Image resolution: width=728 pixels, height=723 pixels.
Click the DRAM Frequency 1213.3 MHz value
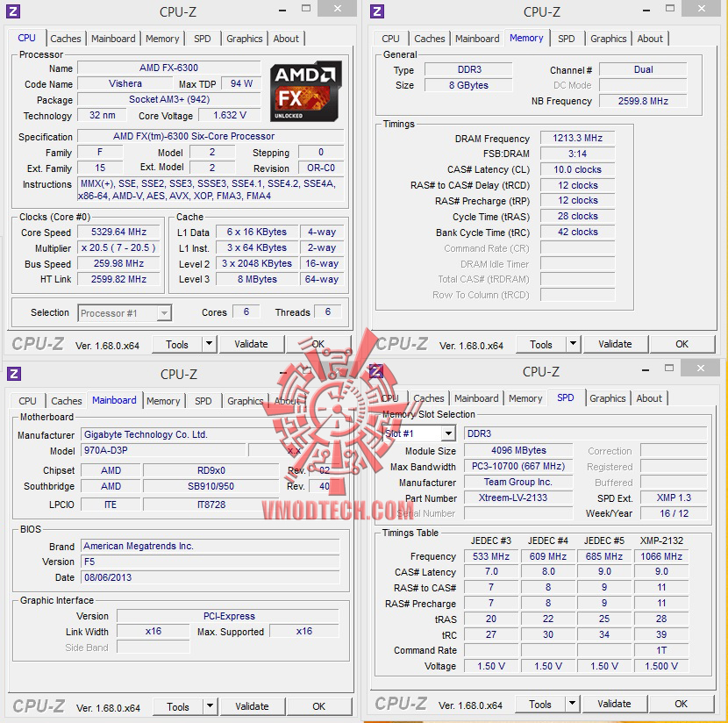pyautogui.click(x=577, y=138)
